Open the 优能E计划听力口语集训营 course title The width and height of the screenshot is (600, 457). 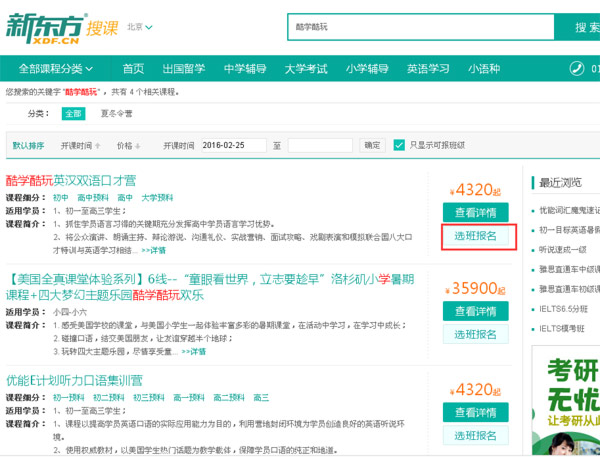tap(75, 380)
